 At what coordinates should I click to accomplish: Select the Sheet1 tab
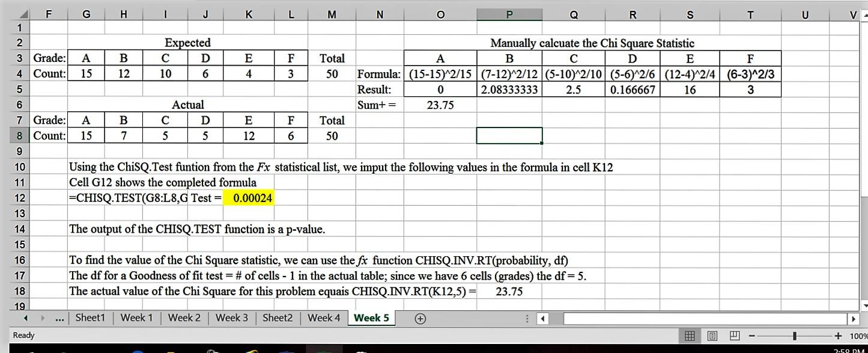coord(91,318)
